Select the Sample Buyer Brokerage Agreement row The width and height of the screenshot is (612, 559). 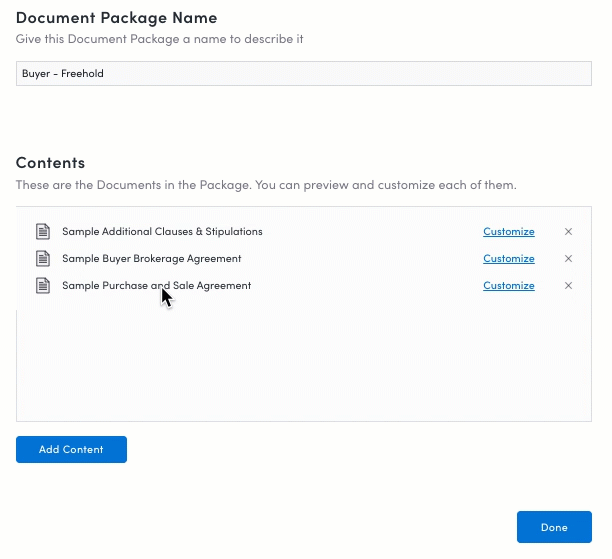pos(304,258)
